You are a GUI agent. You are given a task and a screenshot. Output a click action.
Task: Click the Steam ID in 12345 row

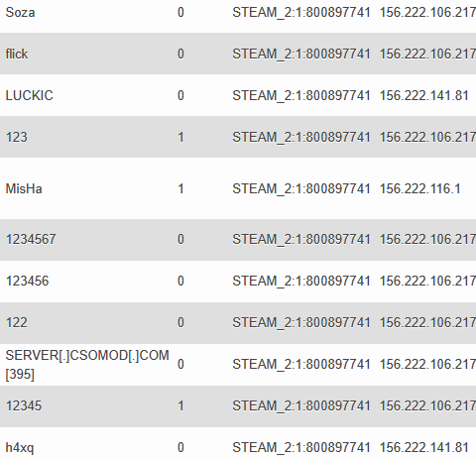tap(301, 406)
